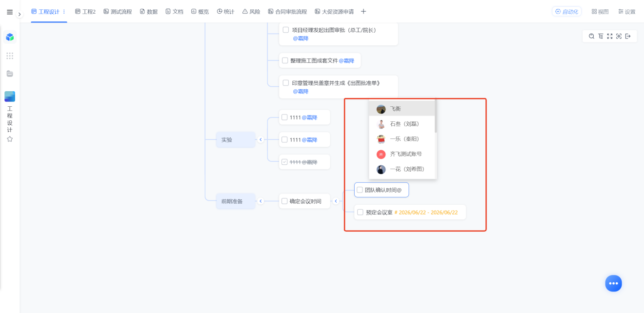
Task: Click @霜降 under 项目经理发起出图审批
Action: click(x=301, y=38)
